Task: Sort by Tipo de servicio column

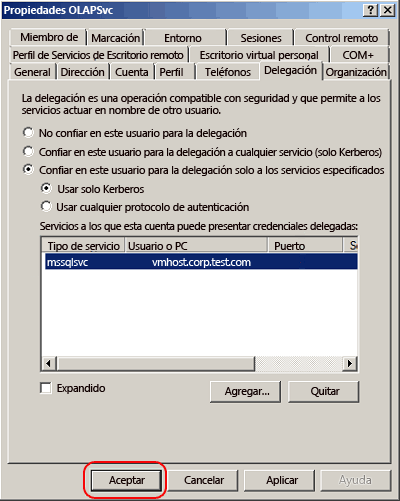Action: click(83, 246)
